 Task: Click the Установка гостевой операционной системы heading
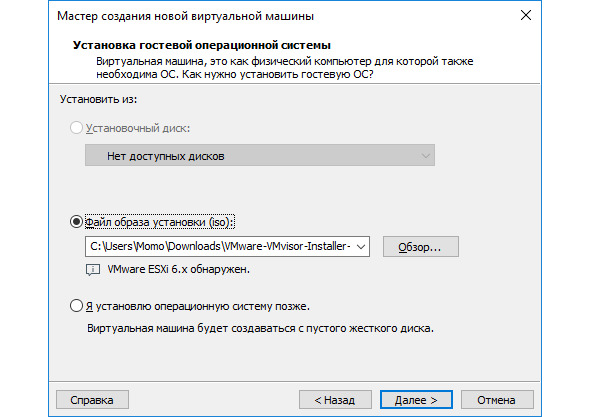[202, 45]
